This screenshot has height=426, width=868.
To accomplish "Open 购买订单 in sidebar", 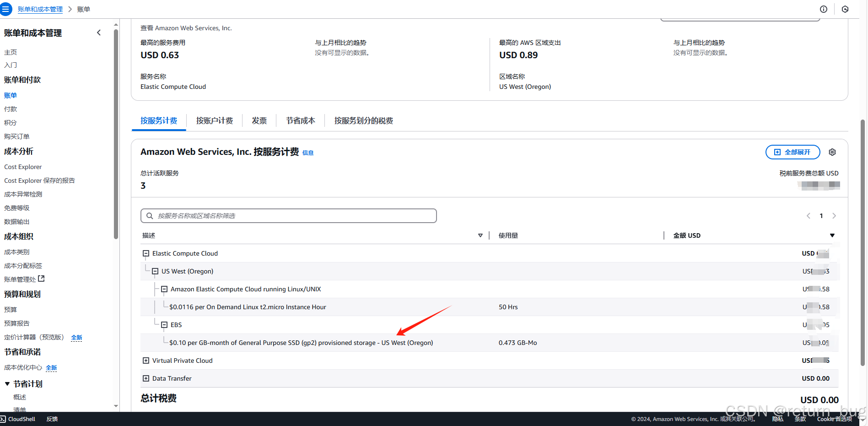I will click(x=17, y=137).
